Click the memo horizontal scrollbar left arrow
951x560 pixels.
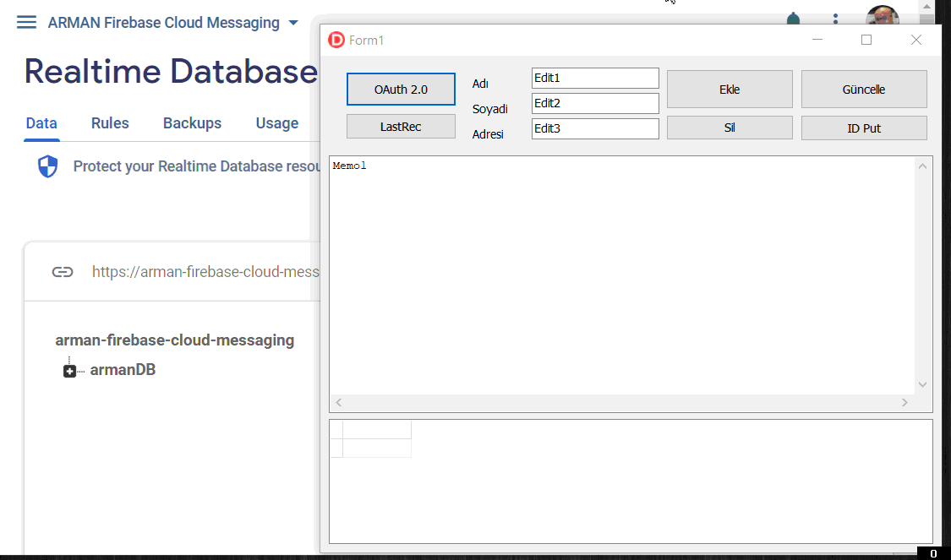pos(338,402)
